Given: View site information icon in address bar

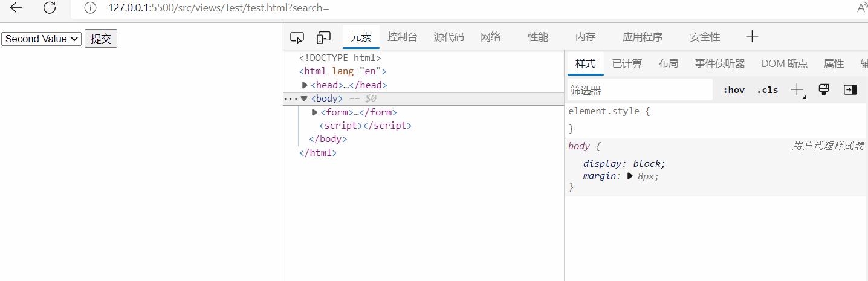Looking at the screenshot, I should 90,8.
